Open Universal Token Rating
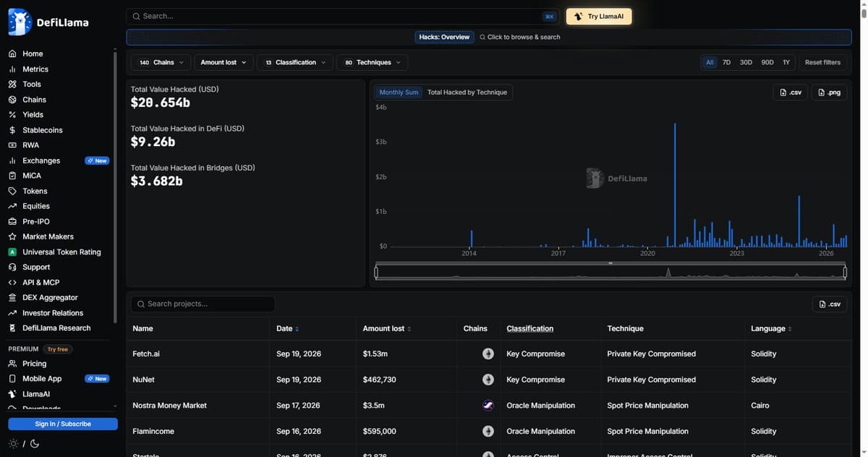 point(61,252)
